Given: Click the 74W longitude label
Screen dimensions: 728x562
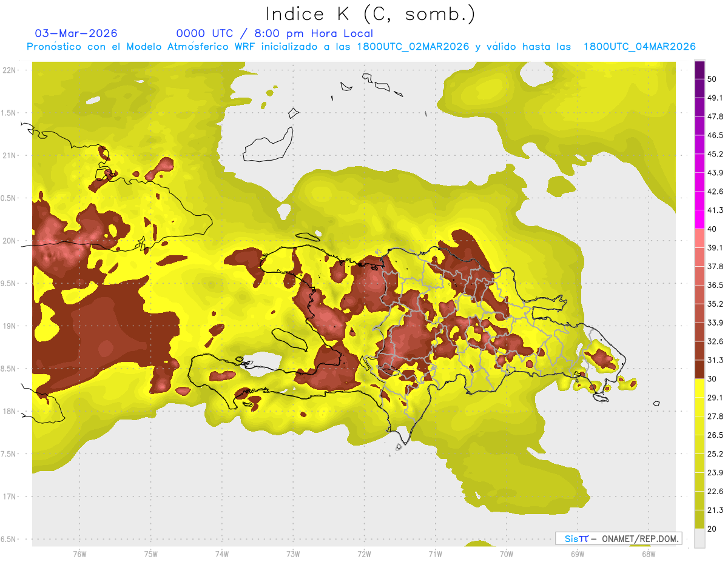Looking at the screenshot, I should (222, 554).
